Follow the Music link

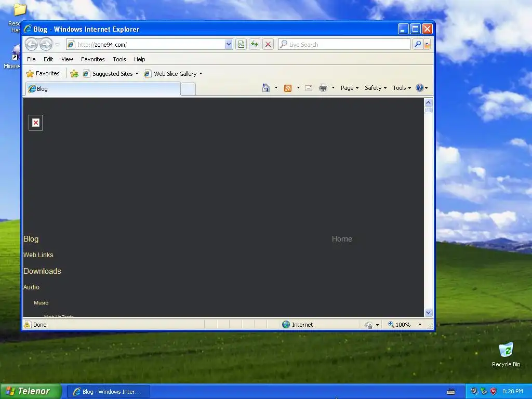point(41,303)
